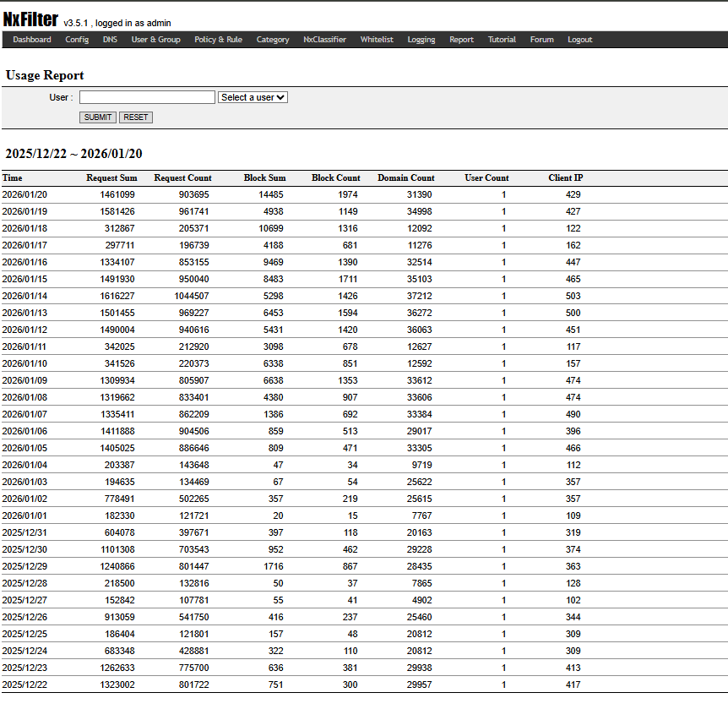The height and width of the screenshot is (720, 728).
Task: Select block sum 10699
Action: [271, 228]
